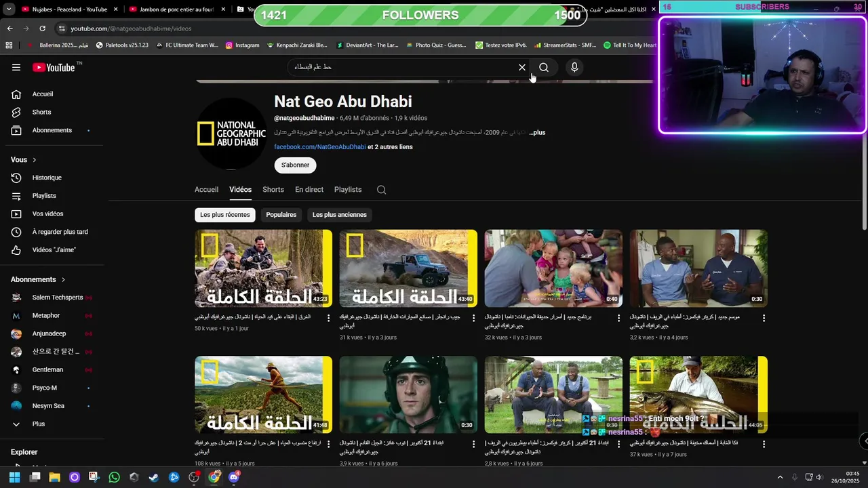Image resolution: width=868 pixels, height=488 pixels.
Task: Open the YouTube hamburger guide menu
Action: [x=16, y=67]
